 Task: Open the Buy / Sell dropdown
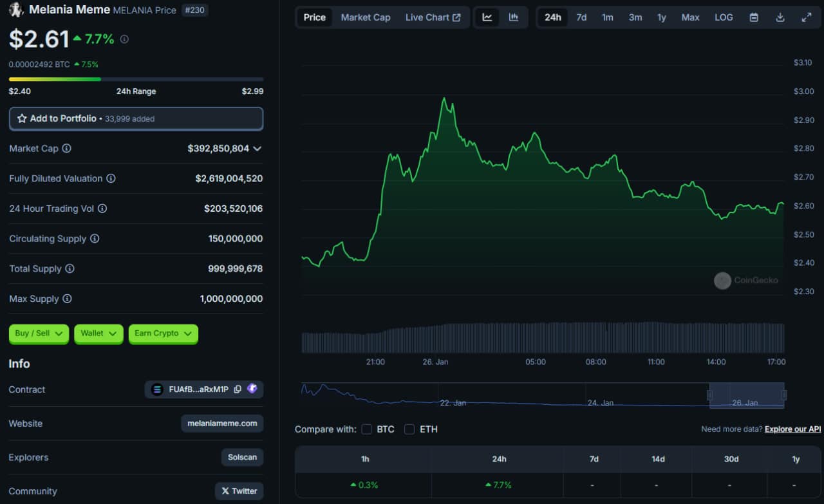(x=39, y=333)
